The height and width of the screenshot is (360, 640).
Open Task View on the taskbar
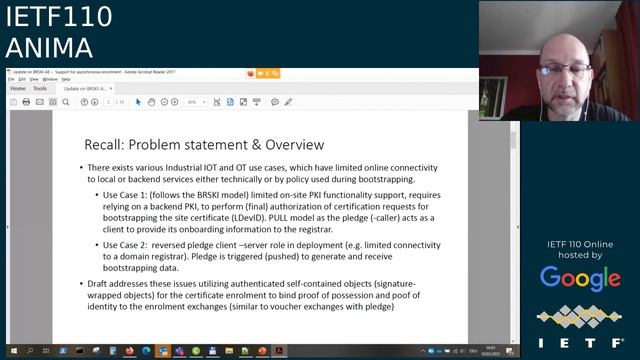46,351
